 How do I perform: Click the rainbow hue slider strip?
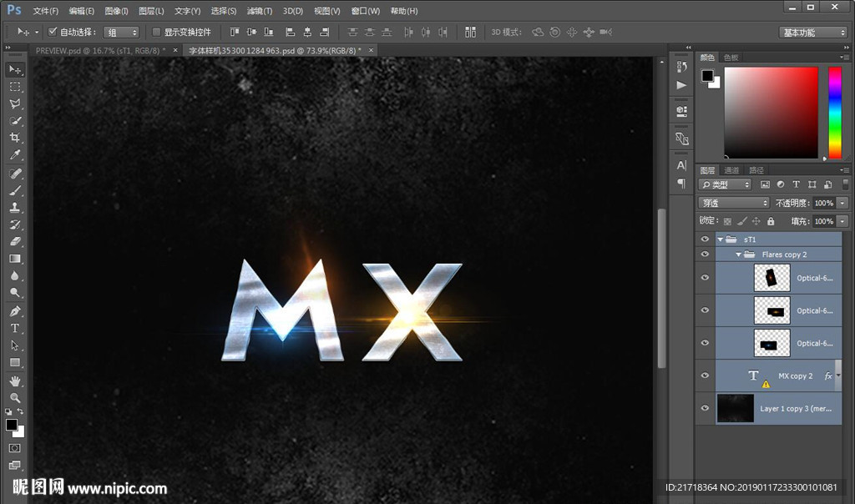coord(834,112)
